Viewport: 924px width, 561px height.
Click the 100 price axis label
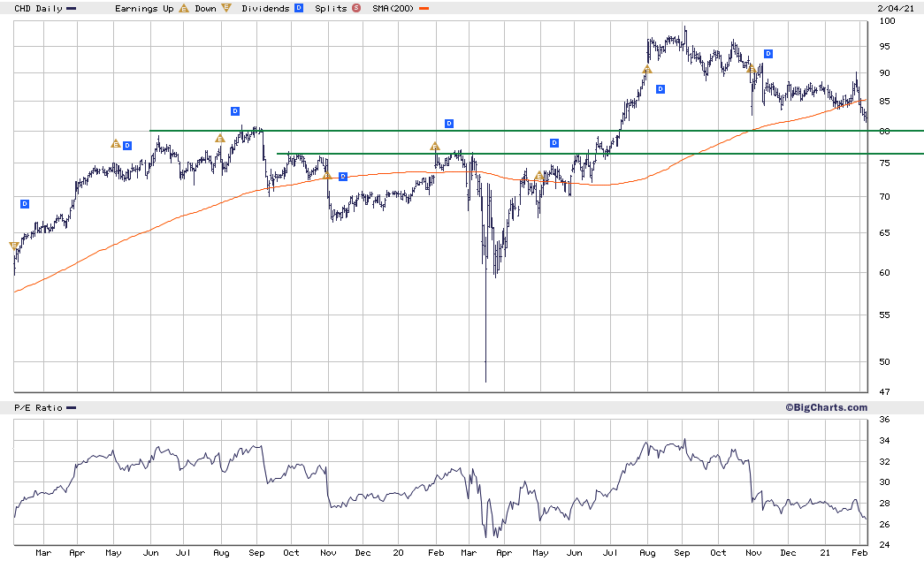point(887,20)
